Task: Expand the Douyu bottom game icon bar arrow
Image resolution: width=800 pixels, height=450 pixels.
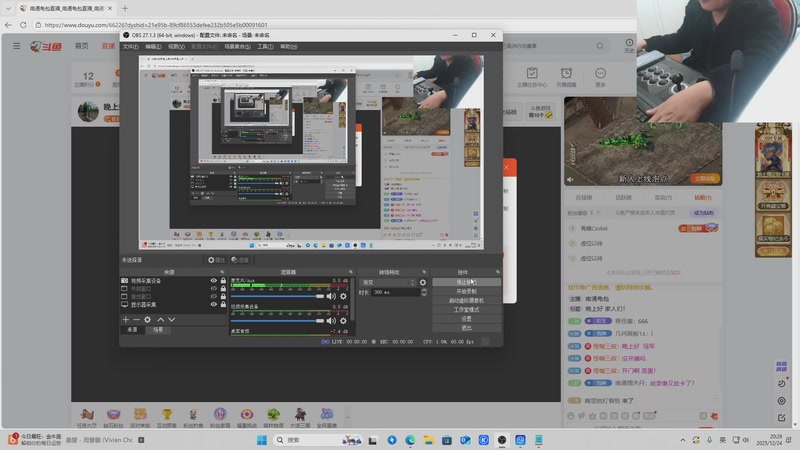Action: coord(347,418)
